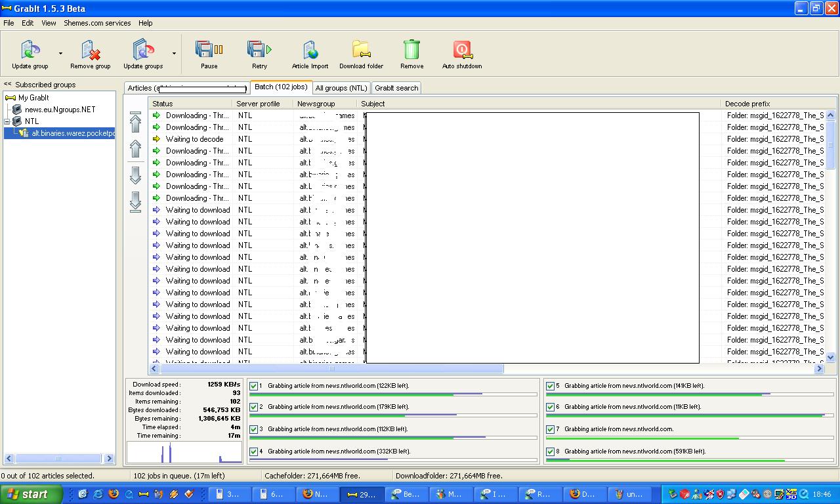The image size is (840, 504).
Task: Move job to top of queue arrow
Action: tap(135, 121)
